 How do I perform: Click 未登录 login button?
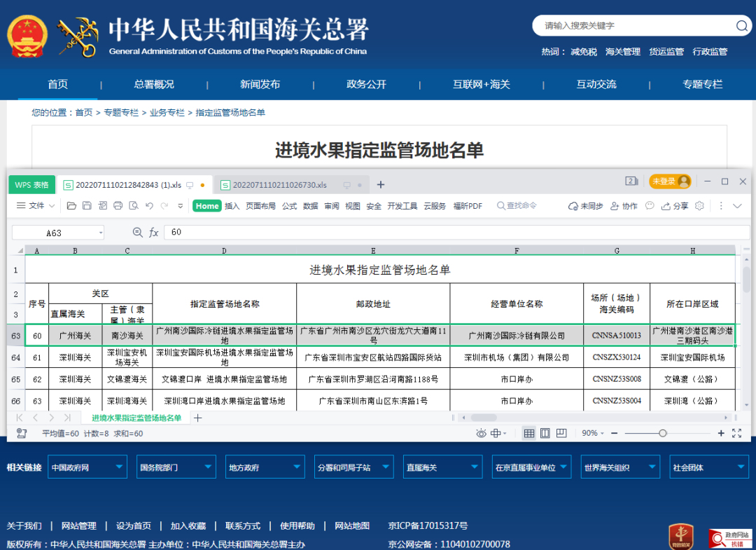pos(670,181)
